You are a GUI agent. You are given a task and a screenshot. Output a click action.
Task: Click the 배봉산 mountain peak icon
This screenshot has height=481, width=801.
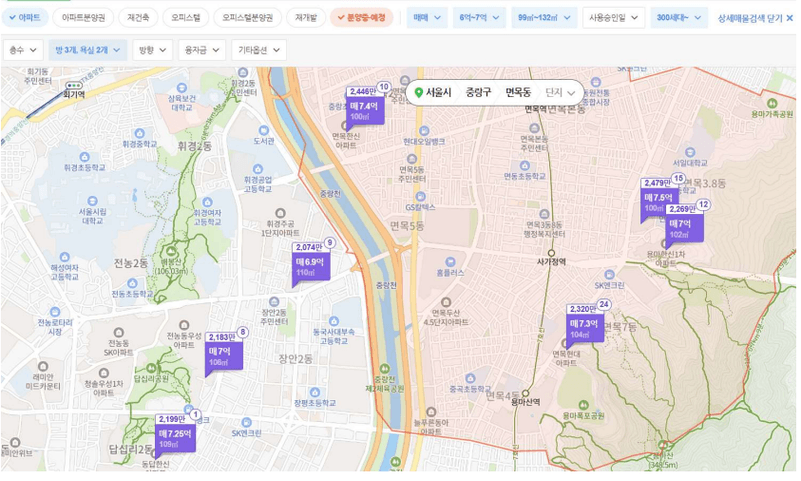point(170,251)
